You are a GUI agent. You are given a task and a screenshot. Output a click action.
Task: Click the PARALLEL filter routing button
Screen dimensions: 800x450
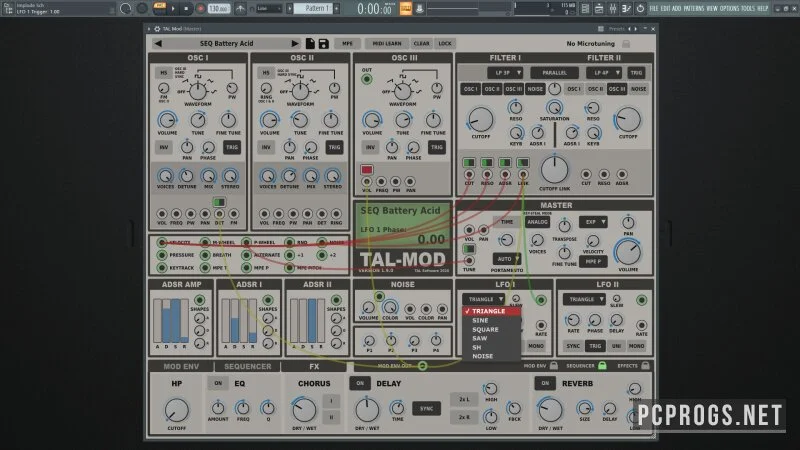(555, 73)
